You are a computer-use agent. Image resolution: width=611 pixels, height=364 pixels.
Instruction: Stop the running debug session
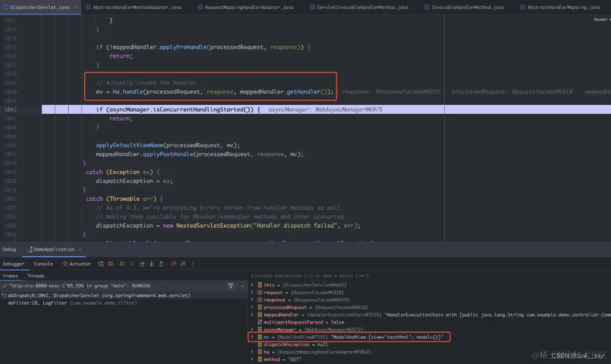pyautogui.click(x=110, y=264)
